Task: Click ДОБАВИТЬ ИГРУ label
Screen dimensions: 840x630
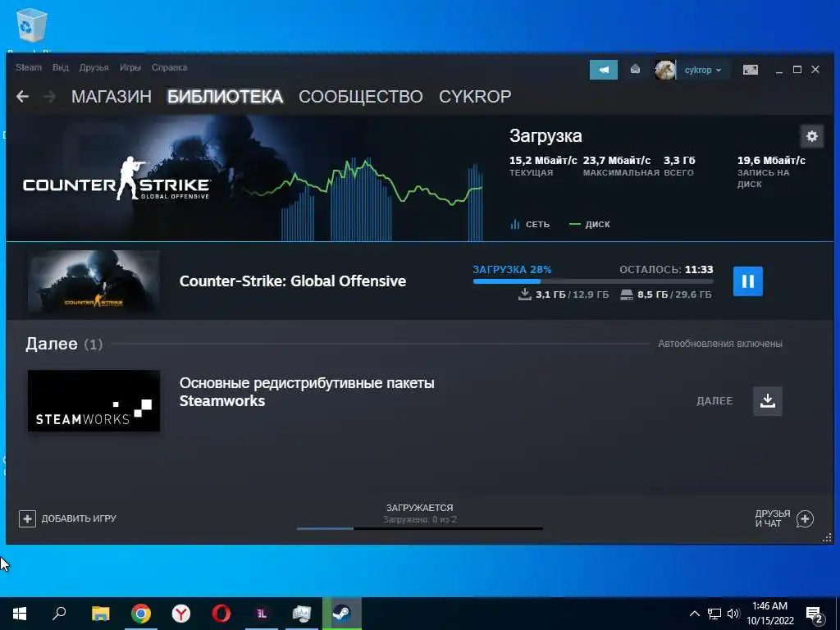Action: 79,518
